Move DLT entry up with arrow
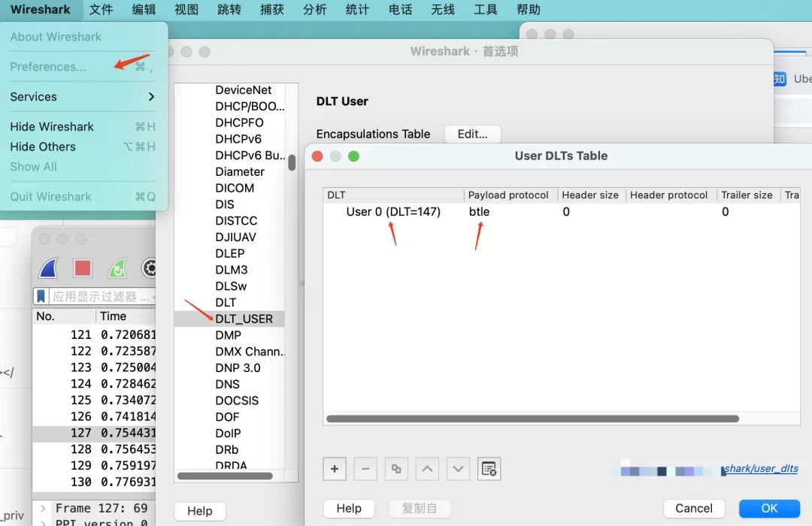Viewport: 812px width, 526px height. (x=427, y=469)
